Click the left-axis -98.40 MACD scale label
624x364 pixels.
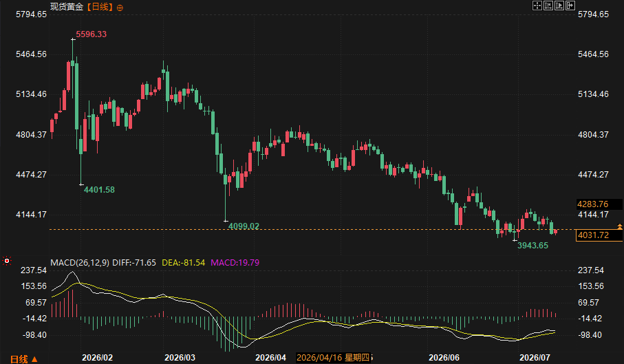[x=34, y=334]
